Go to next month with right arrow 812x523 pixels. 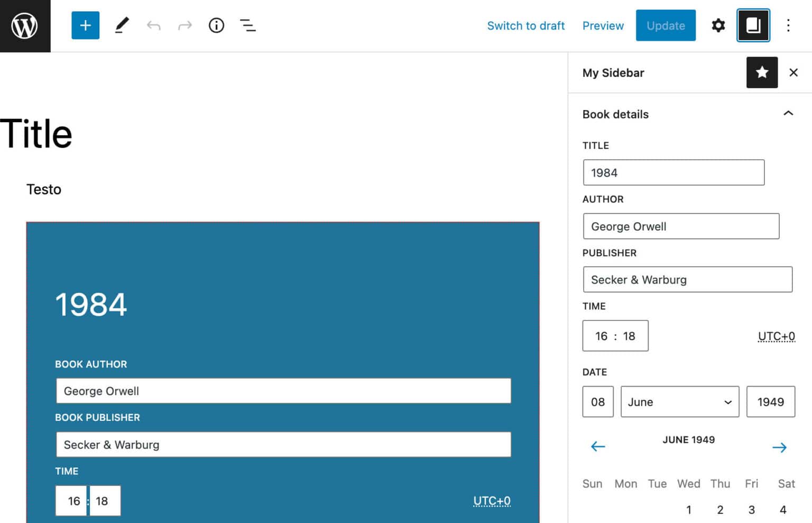779,447
